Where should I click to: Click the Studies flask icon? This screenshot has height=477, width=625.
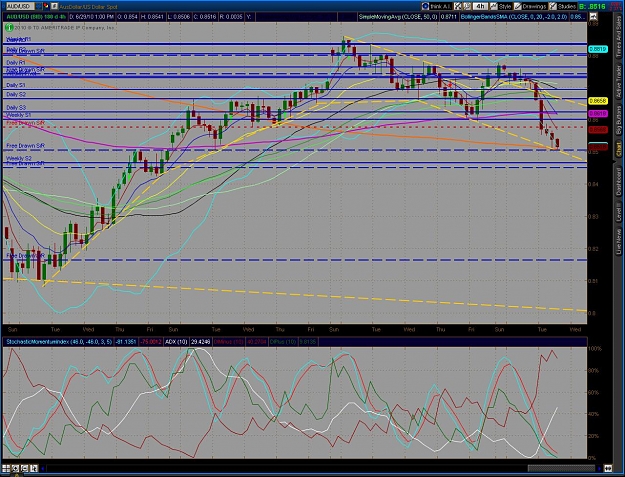point(552,6)
